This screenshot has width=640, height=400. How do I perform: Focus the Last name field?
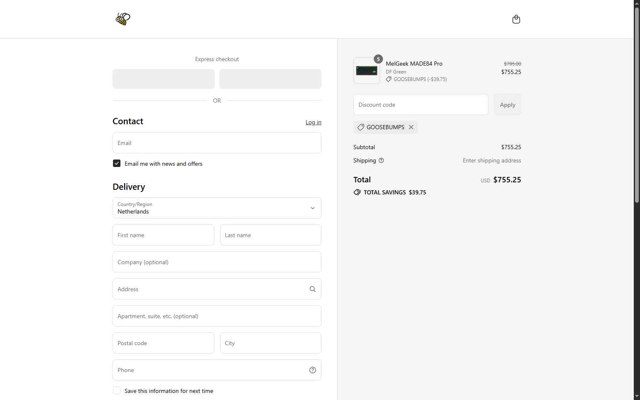tap(271, 235)
